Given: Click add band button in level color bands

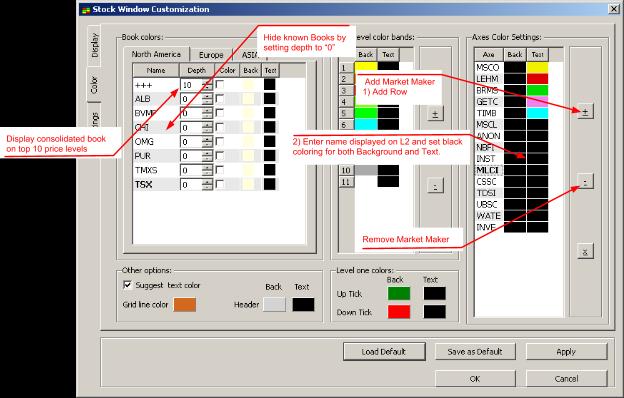Looking at the screenshot, I should point(435,114).
